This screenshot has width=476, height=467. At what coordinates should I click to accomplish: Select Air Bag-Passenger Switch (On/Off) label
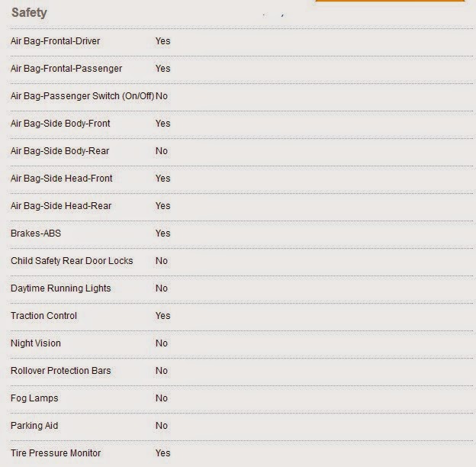point(82,96)
